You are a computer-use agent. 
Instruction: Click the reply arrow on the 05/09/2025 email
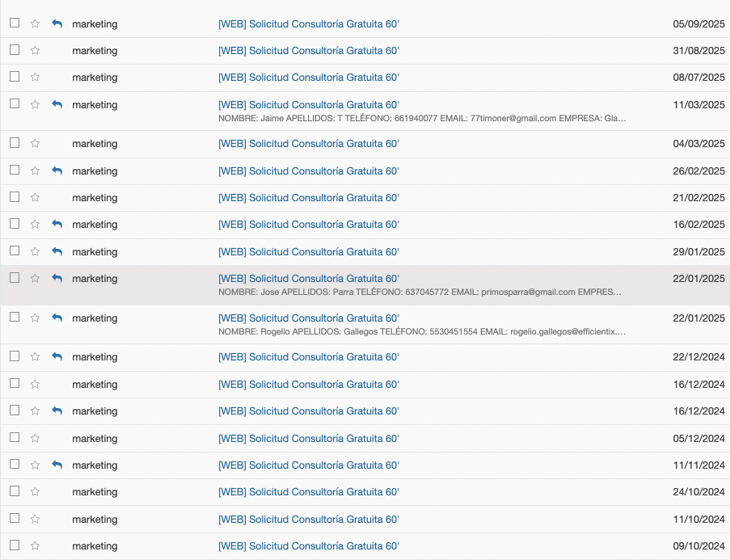pyautogui.click(x=57, y=24)
